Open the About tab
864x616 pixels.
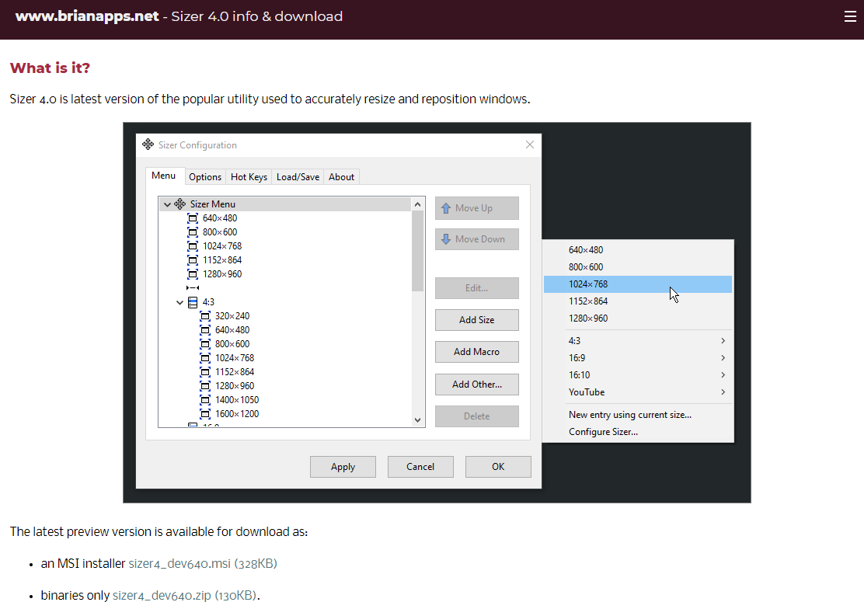pyautogui.click(x=341, y=177)
